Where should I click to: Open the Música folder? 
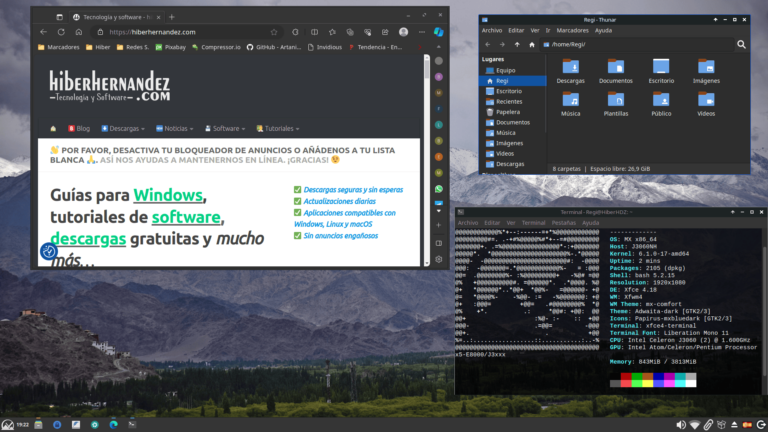click(570, 103)
